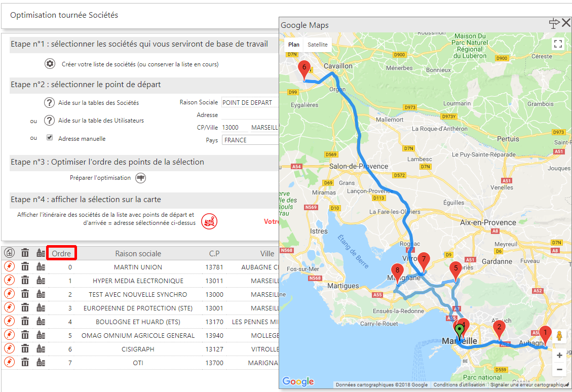
Task: Switch map to Satellite view
Action: (x=317, y=45)
